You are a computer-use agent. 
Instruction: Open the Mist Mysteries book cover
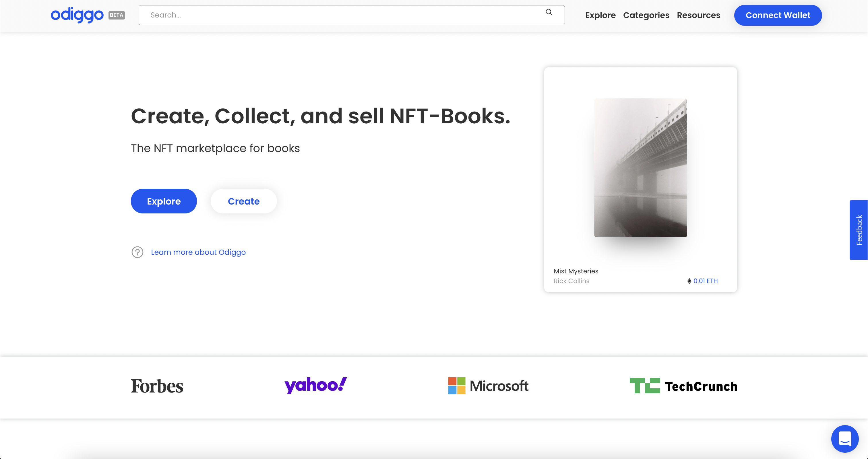pyautogui.click(x=640, y=168)
